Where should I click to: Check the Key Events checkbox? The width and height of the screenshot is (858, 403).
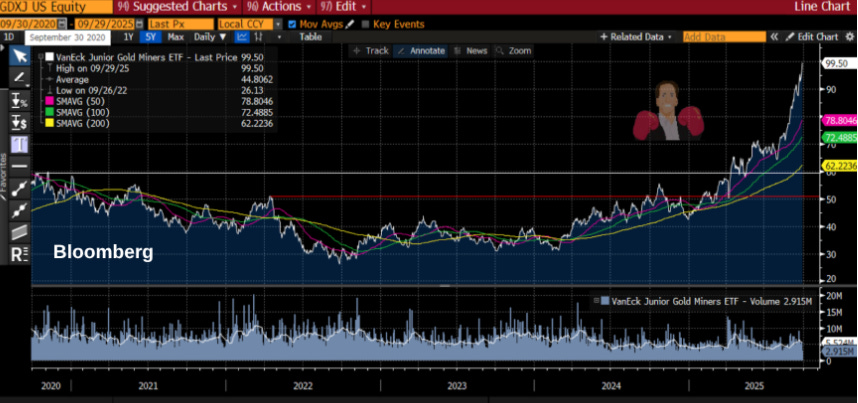pyautogui.click(x=366, y=24)
